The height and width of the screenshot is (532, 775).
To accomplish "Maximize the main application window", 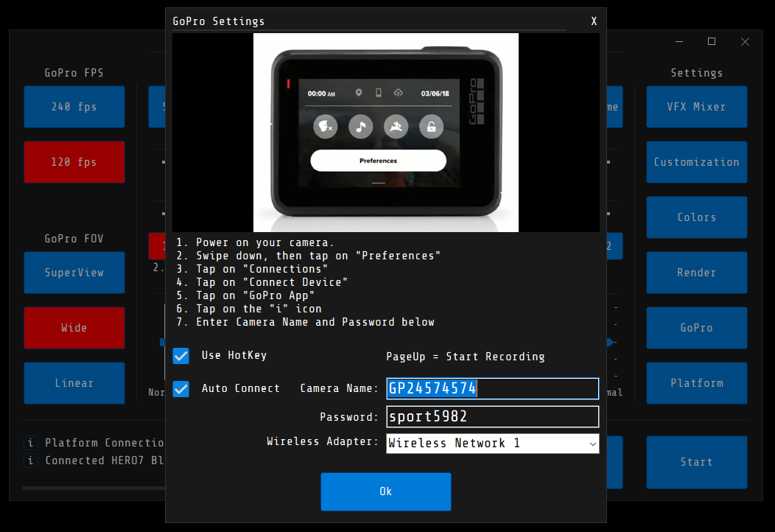I will 712,41.
